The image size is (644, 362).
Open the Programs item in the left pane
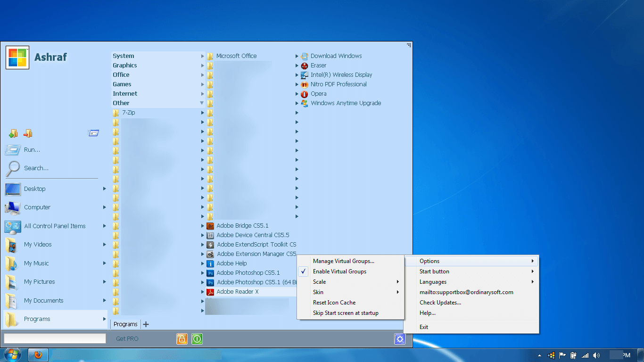[x=55, y=319]
